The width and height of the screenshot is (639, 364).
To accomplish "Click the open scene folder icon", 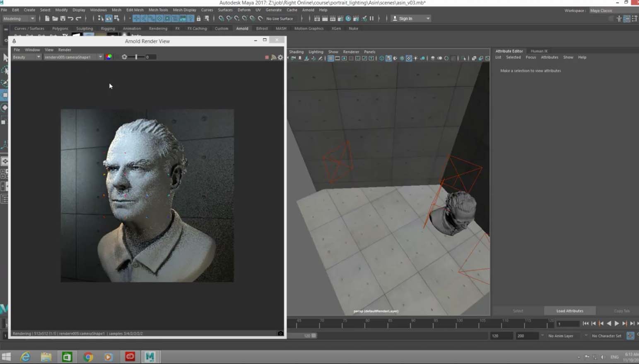I will [55, 19].
